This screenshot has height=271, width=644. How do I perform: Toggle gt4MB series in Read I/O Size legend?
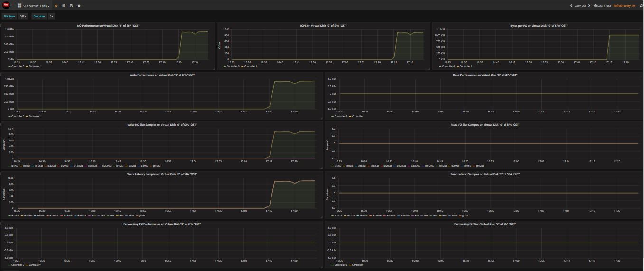480,166
